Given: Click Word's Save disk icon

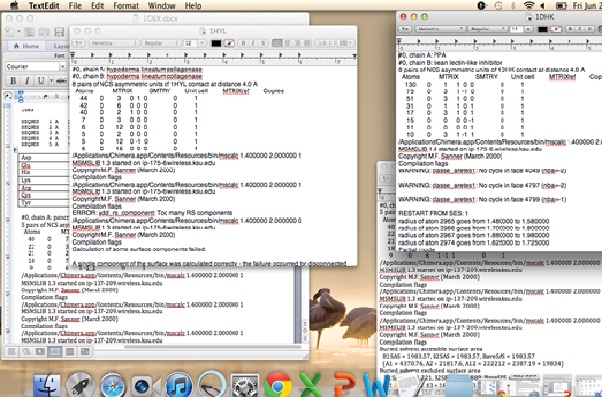Looking at the screenshot, I should pyautogui.click(x=59, y=32).
